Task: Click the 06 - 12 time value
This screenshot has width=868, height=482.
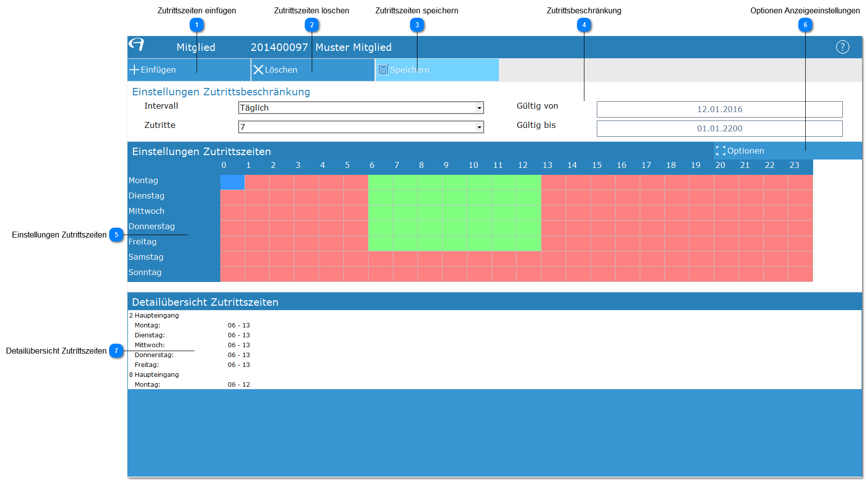Action: pyautogui.click(x=239, y=385)
